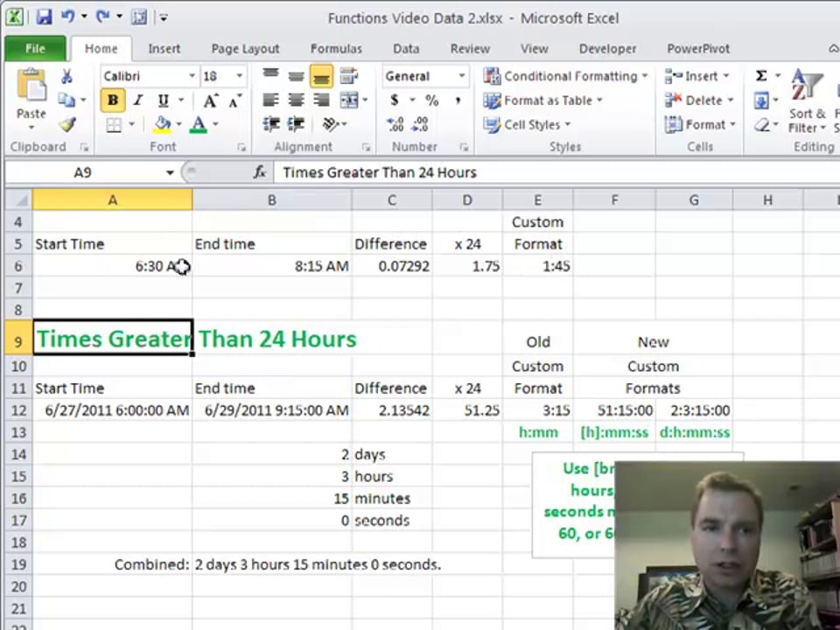Switch to the Data tab
840x630 pixels.
pyautogui.click(x=406, y=49)
